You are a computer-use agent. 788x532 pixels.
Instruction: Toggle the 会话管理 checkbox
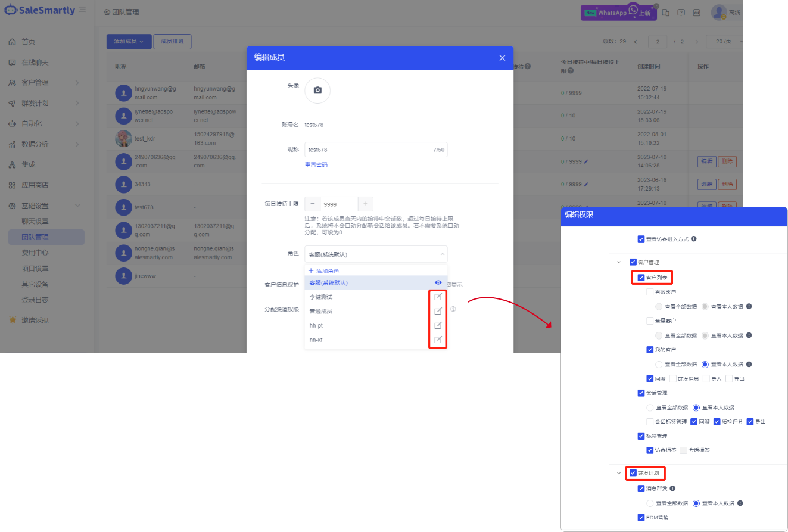coord(641,393)
